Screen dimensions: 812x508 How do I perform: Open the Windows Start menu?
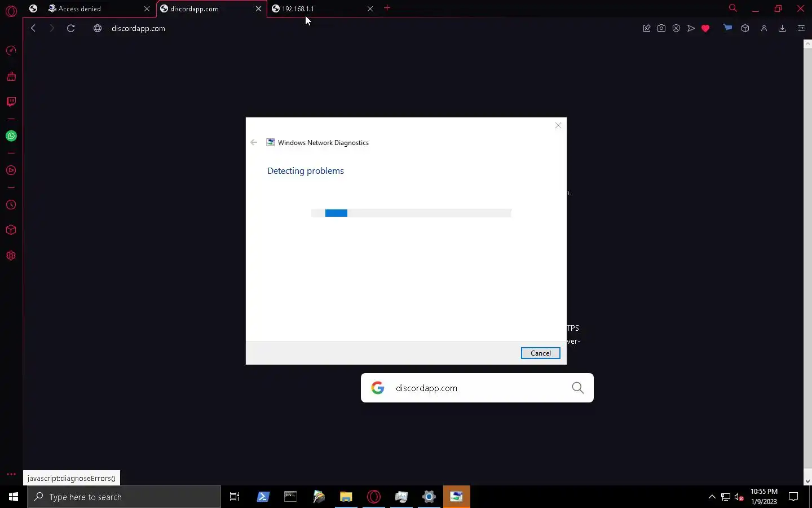pos(14,497)
